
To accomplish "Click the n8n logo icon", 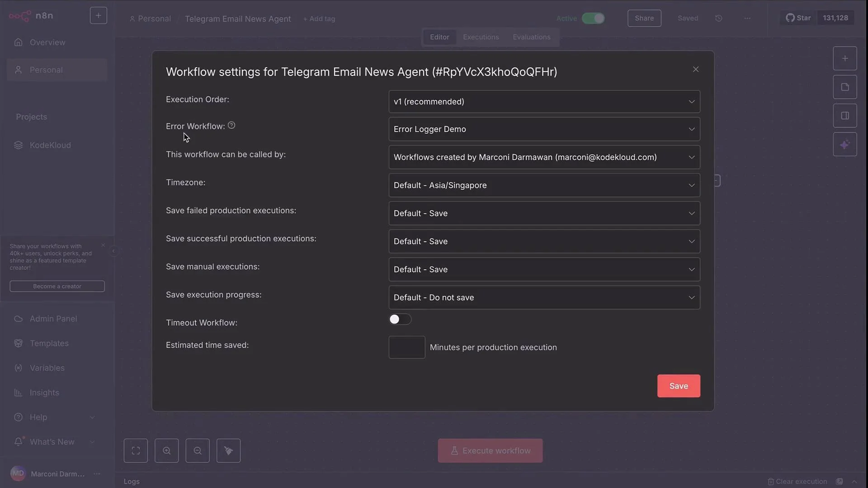I will (20, 16).
